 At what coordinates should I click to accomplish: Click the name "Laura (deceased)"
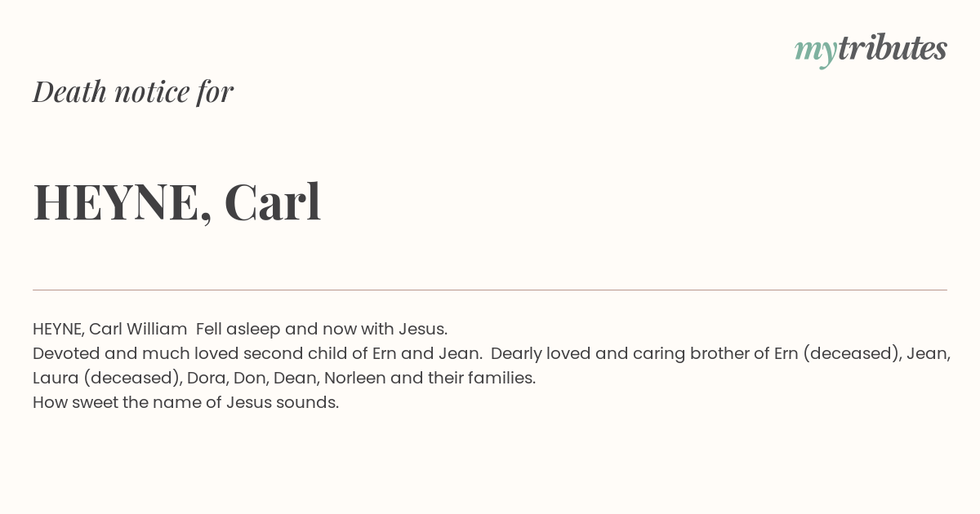click(107, 378)
